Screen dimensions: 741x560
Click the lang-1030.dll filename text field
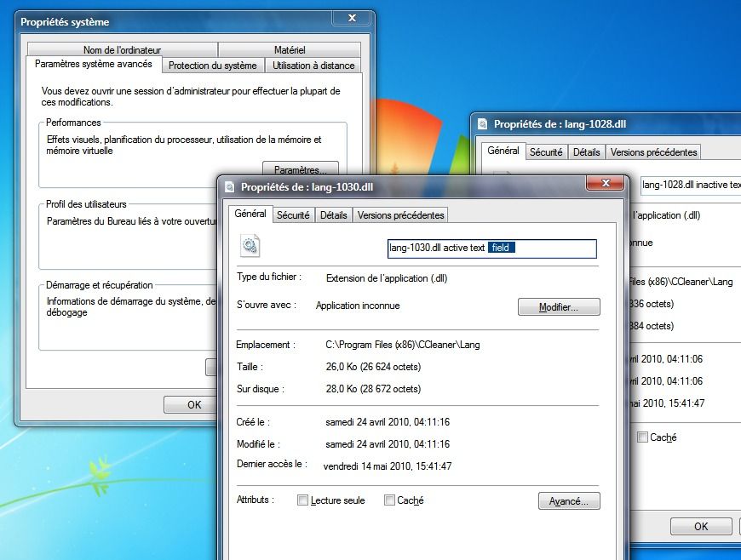pyautogui.click(x=491, y=249)
